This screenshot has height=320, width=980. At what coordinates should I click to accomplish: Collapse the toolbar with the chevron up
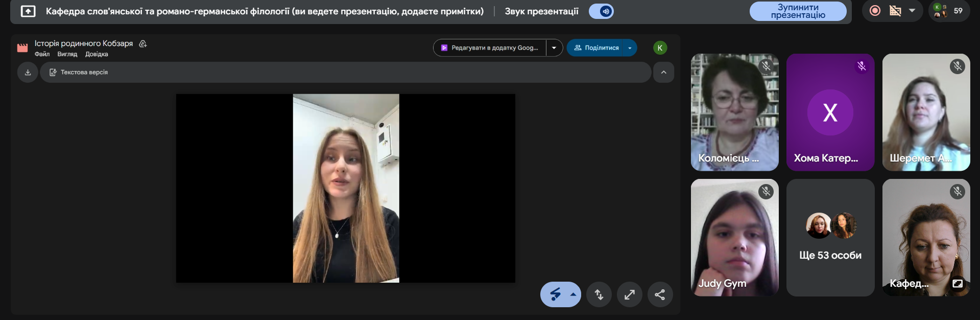[x=663, y=73]
